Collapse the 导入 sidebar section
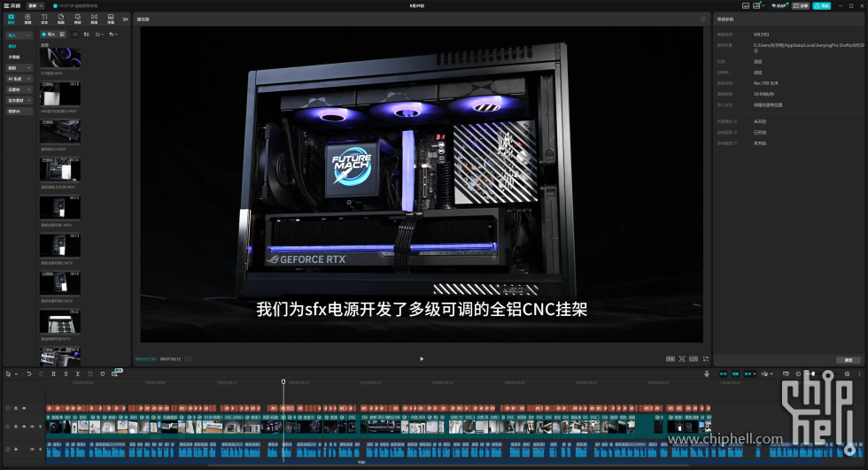The height and width of the screenshot is (470, 868). click(19, 35)
